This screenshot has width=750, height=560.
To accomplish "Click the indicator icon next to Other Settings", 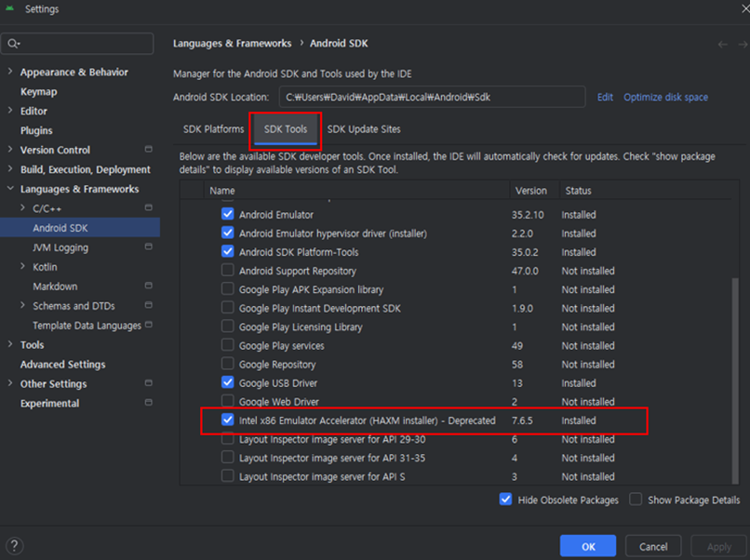I will [147, 383].
